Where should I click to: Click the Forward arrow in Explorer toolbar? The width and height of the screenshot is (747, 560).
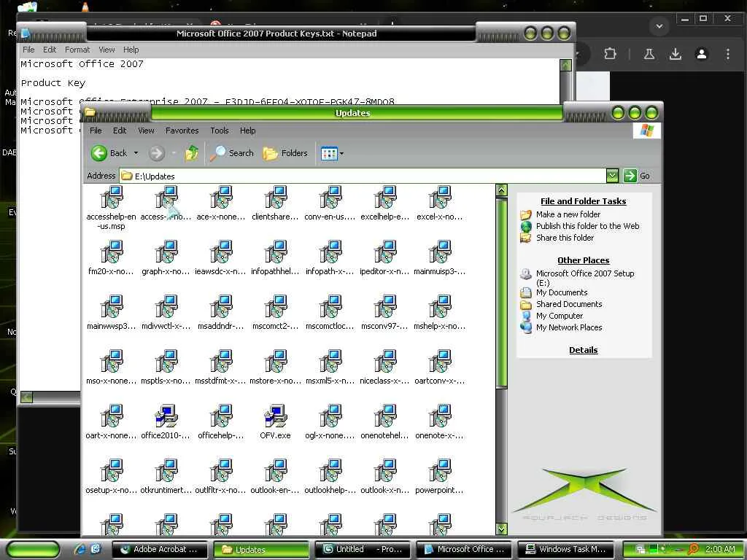click(156, 153)
